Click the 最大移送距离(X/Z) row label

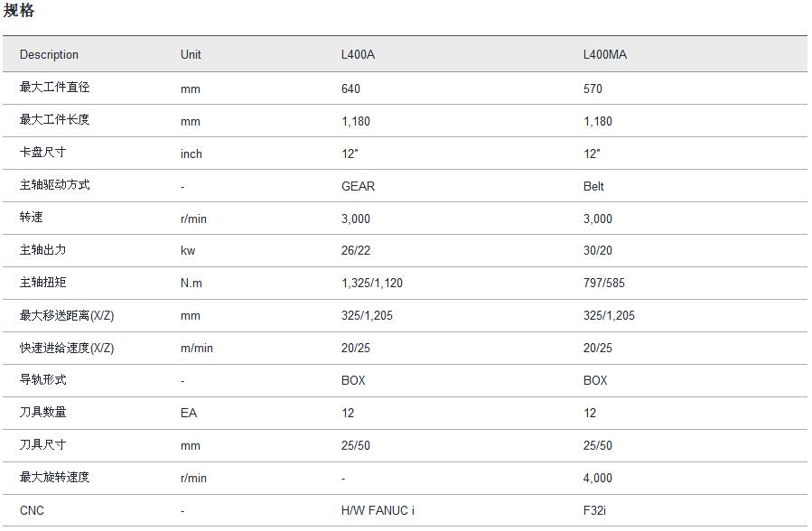click(67, 315)
